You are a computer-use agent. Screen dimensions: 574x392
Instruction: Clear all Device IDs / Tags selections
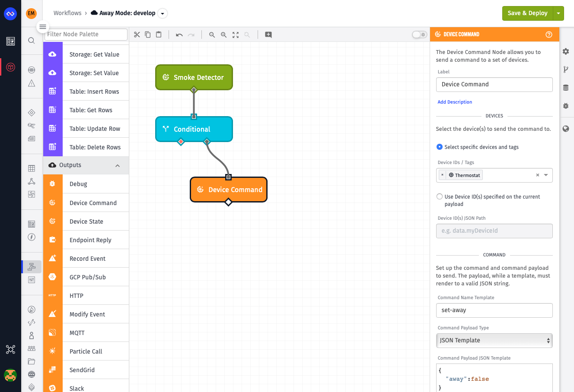[538, 175]
